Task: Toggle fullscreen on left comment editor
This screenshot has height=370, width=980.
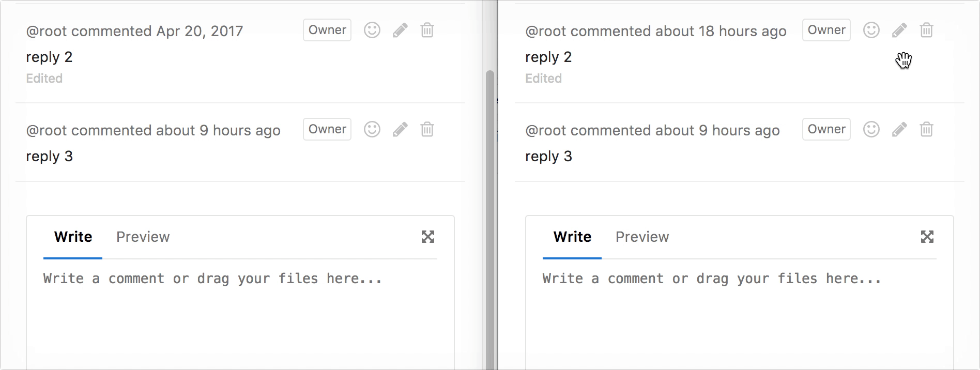Action: [x=428, y=237]
